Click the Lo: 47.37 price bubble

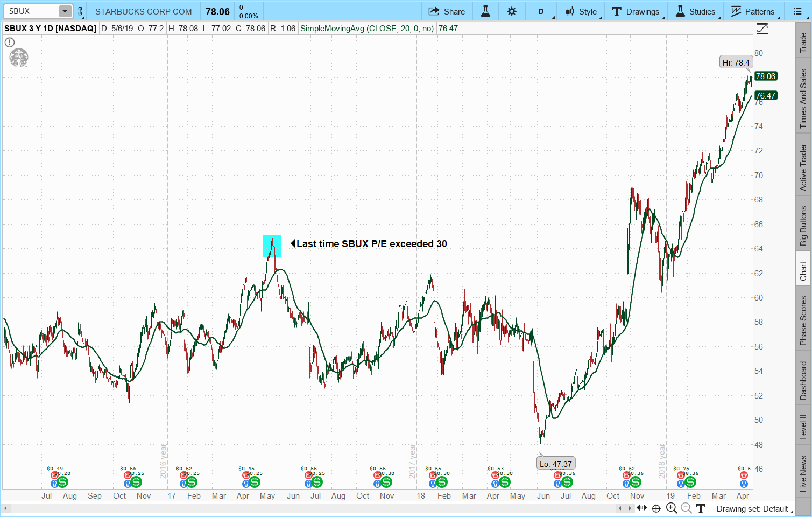(x=556, y=464)
